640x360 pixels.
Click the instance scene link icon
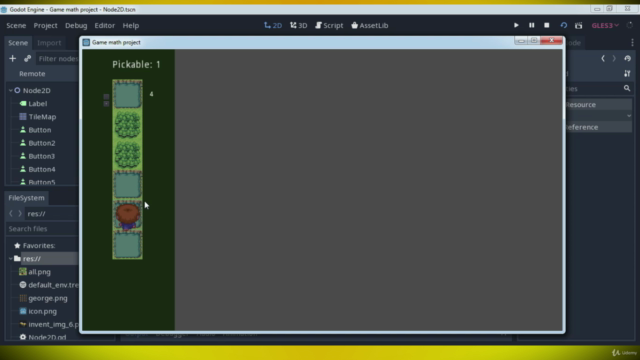click(x=27, y=58)
